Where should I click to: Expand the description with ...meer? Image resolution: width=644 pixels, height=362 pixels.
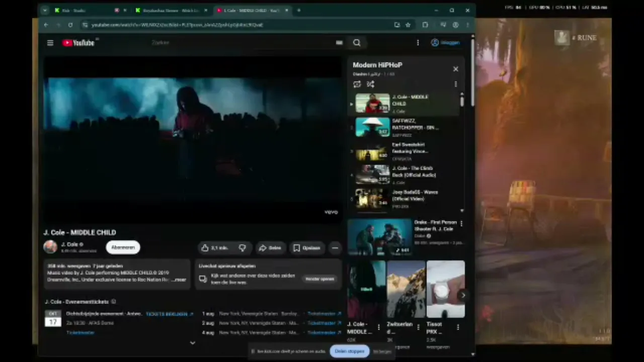point(180,280)
